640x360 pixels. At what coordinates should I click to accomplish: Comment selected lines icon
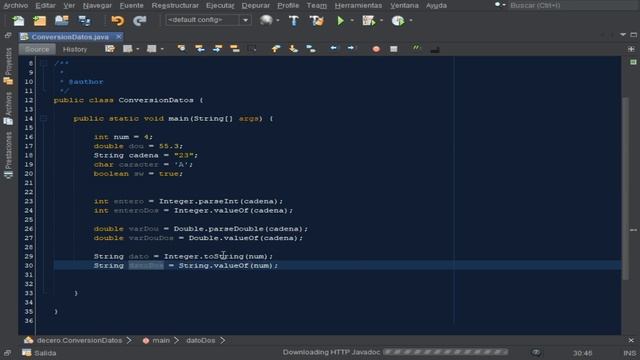pos(416,49)
